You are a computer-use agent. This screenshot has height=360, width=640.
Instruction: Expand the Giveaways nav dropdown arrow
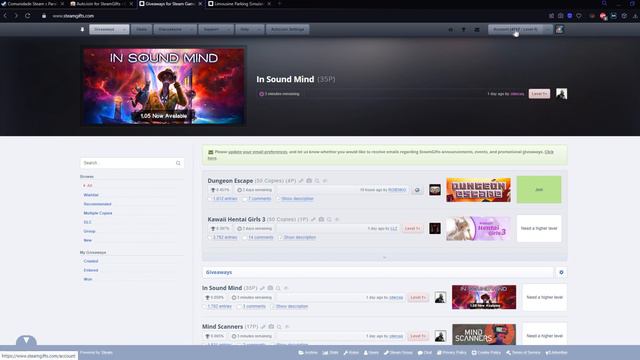(124, 29)
